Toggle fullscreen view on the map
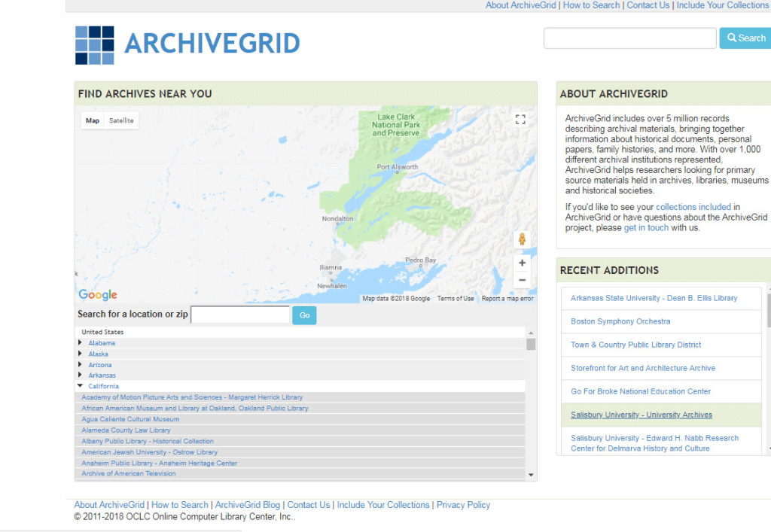The width and height of the screenshot is (771, 532). tap(520, 120)
